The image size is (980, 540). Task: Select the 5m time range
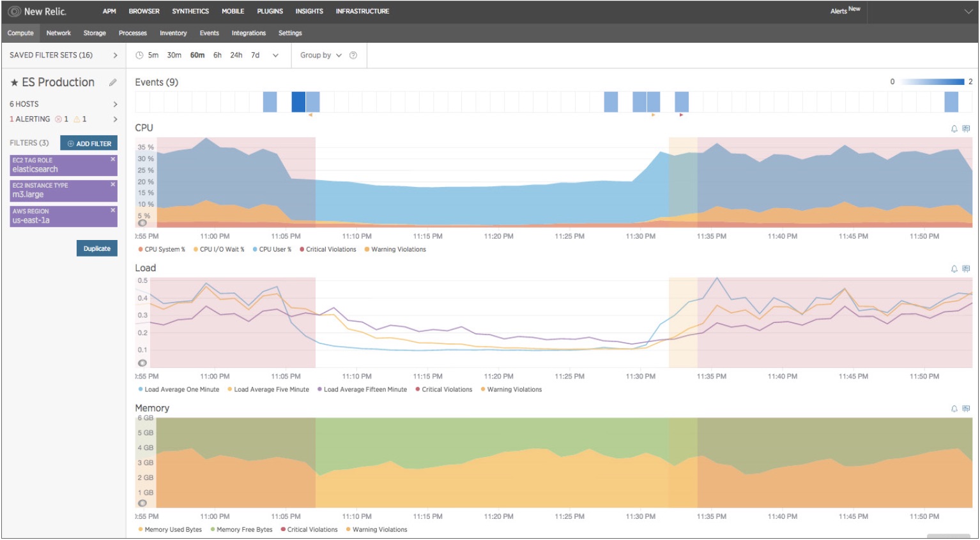[x=153, y=56]
